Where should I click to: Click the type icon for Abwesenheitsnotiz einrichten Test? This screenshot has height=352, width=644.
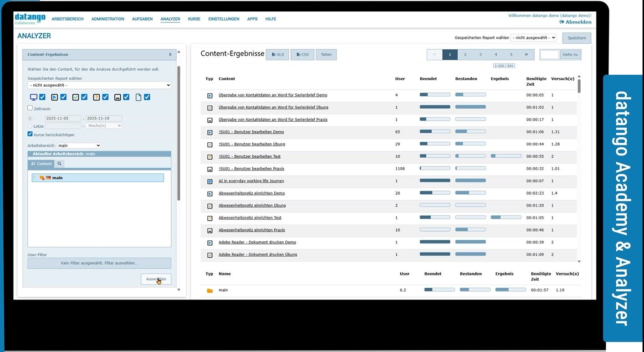tap(210, 218)
